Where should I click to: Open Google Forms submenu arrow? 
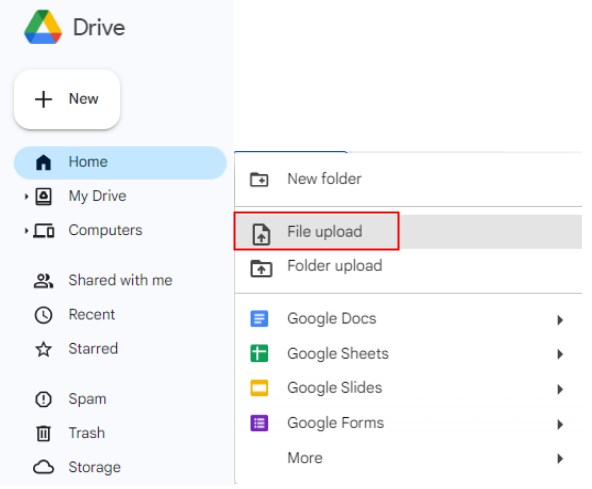(560, 424)
